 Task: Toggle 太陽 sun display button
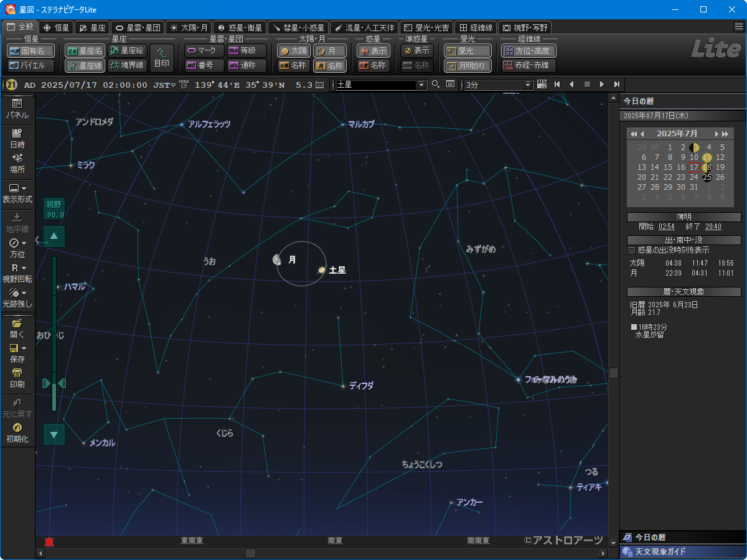[x=294, y=51]
